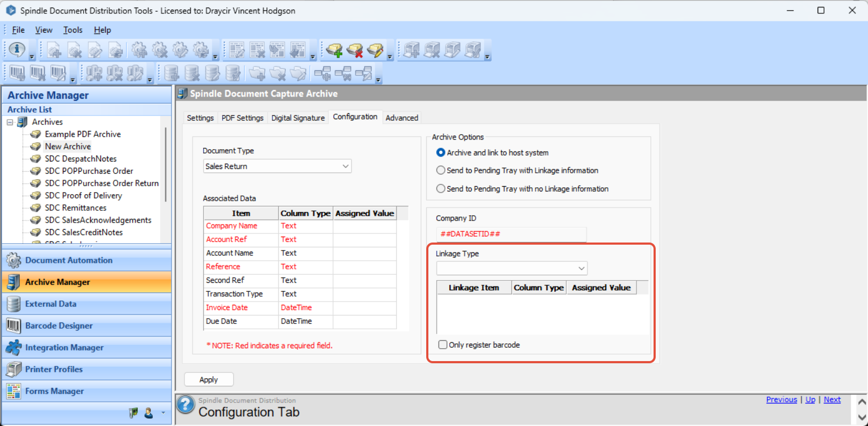Click the database with checkmark icon
The height and width of the screenshot is (426, 868).
(x=233, y=73)
